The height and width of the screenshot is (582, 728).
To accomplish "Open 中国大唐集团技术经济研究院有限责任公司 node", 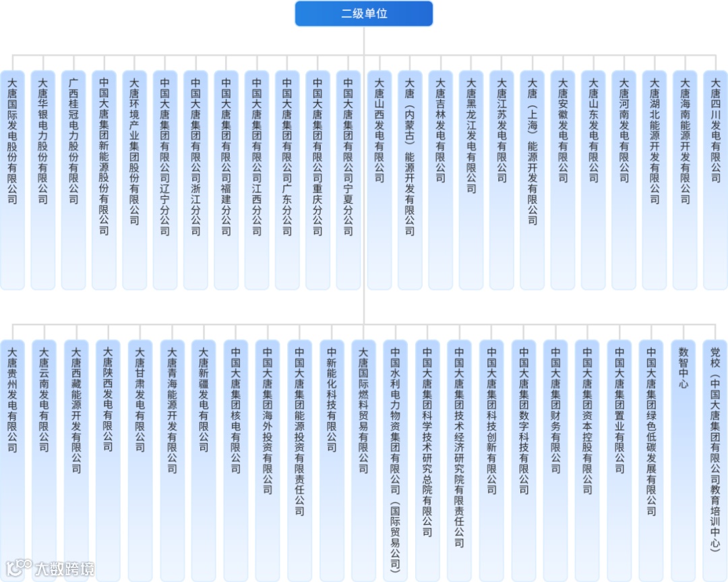I will pos(460,461).
